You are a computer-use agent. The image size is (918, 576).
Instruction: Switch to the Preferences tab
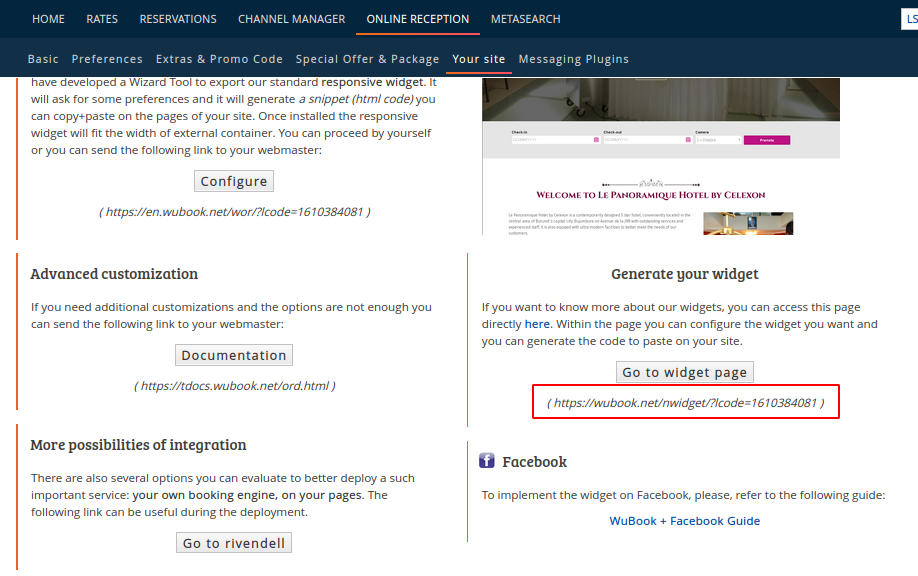(107, 59)
